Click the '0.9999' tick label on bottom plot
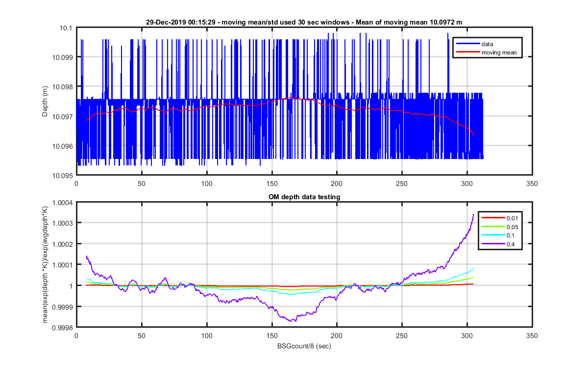The height and width of the screenshot is (368, 588). tap(64, 307)
